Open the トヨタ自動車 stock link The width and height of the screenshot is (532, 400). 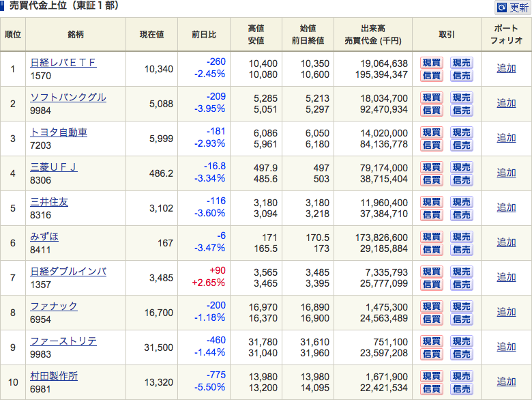coord(59,132)
